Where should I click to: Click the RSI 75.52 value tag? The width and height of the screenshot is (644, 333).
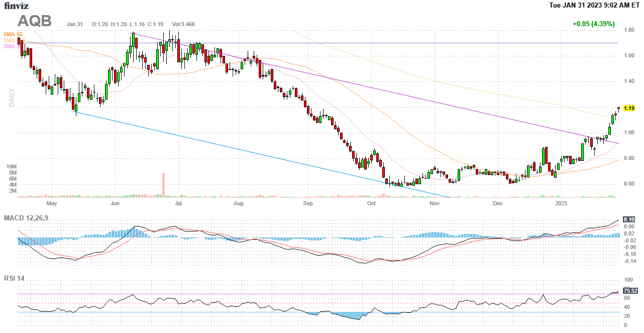pos(630,290)
